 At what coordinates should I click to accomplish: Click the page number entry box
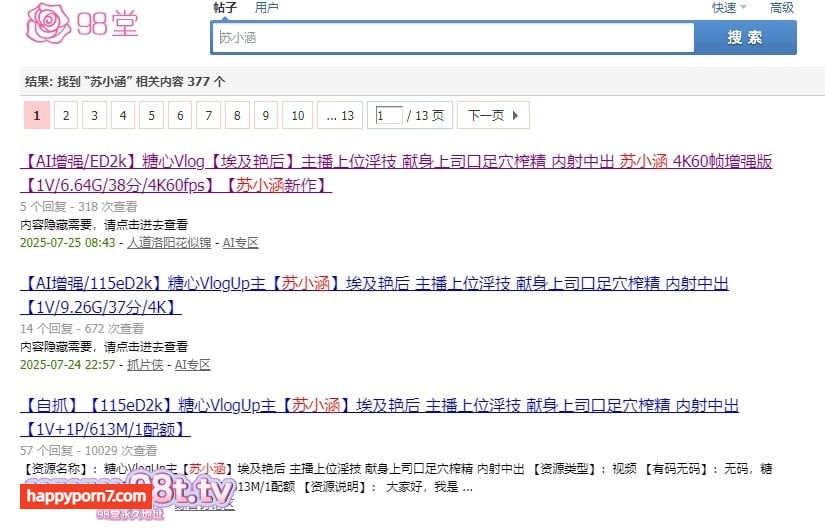388,116
